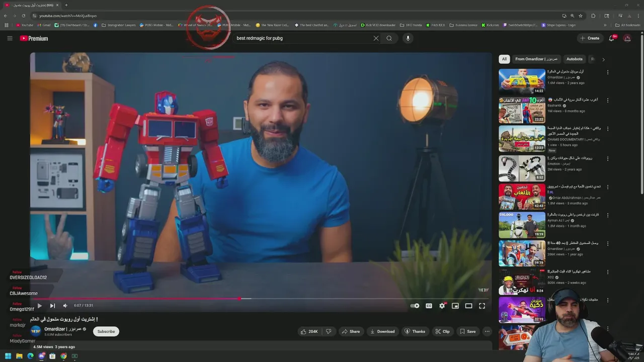This screenshot has width=644, height=362.
Task: Reload the page in the browser
Action: 23,16
